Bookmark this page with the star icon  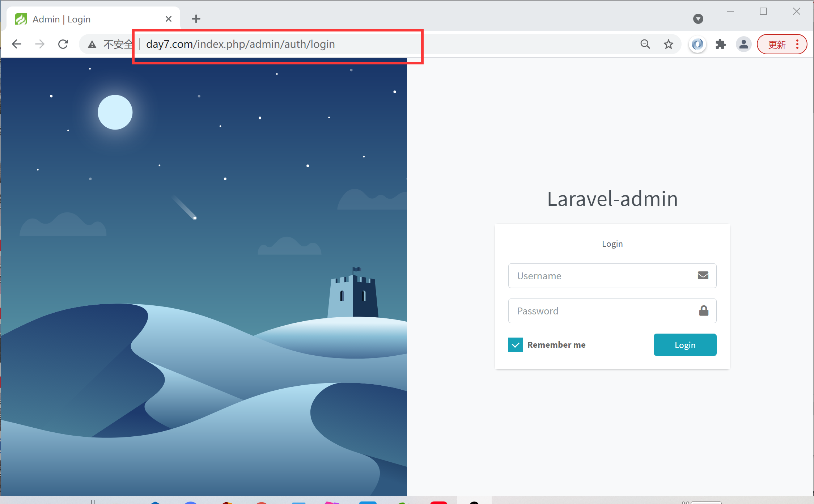pos(668,44)
